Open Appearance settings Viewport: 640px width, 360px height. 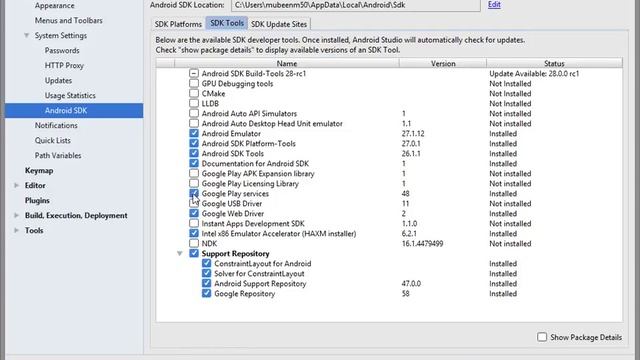(54, 6)
